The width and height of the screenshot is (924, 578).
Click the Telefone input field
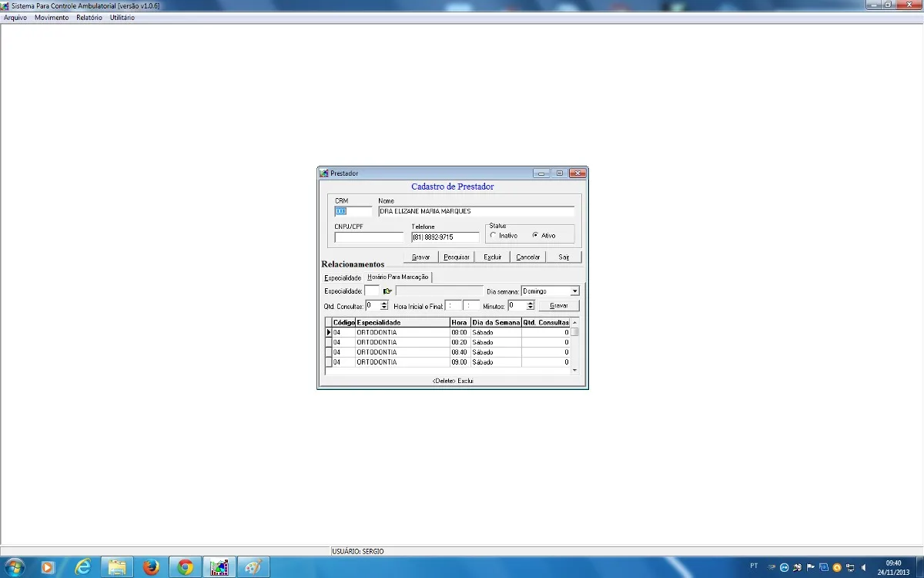tap(445, 237)
